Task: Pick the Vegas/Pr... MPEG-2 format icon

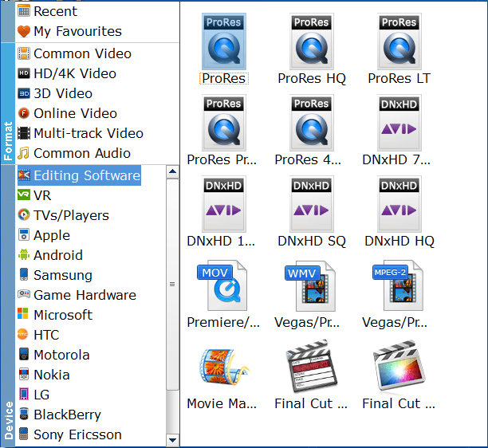Action: pyautogui.click(x=398, y=285)
